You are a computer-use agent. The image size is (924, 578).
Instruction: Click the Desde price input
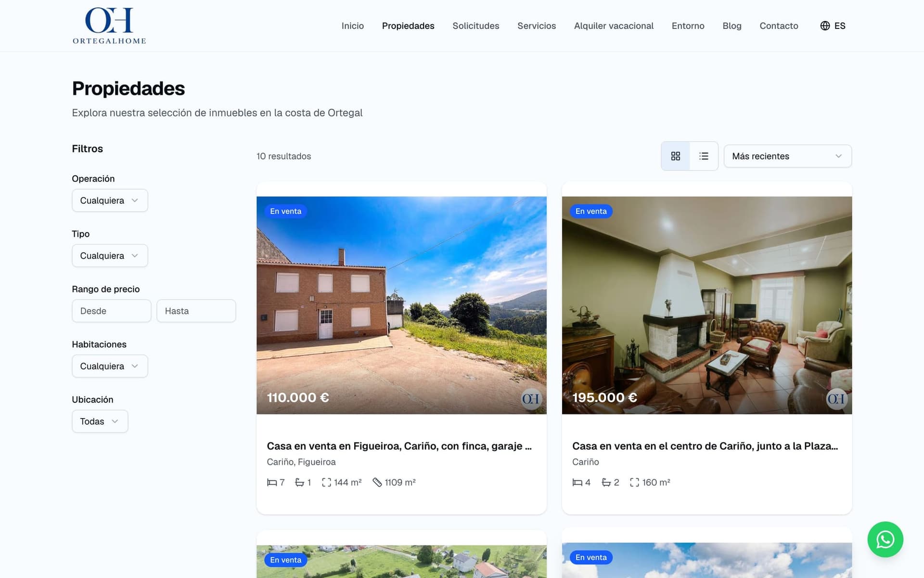point(112,311)
